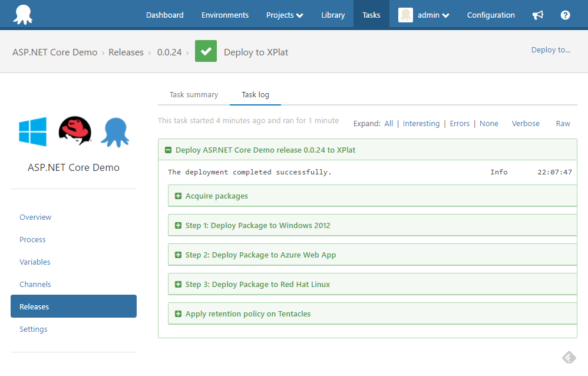Click the feedback icon at bottom right
The width and height of the screenshot is (588, 376).
point(568,357)
